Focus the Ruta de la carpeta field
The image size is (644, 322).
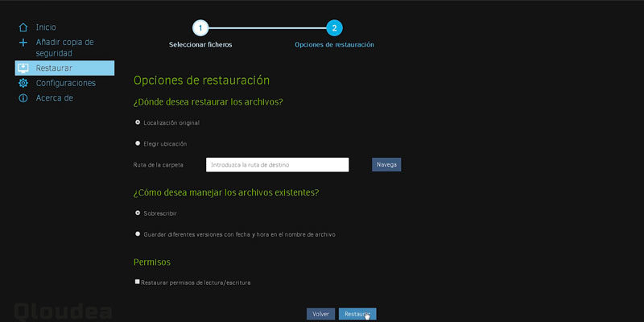(x=277, y=165)
